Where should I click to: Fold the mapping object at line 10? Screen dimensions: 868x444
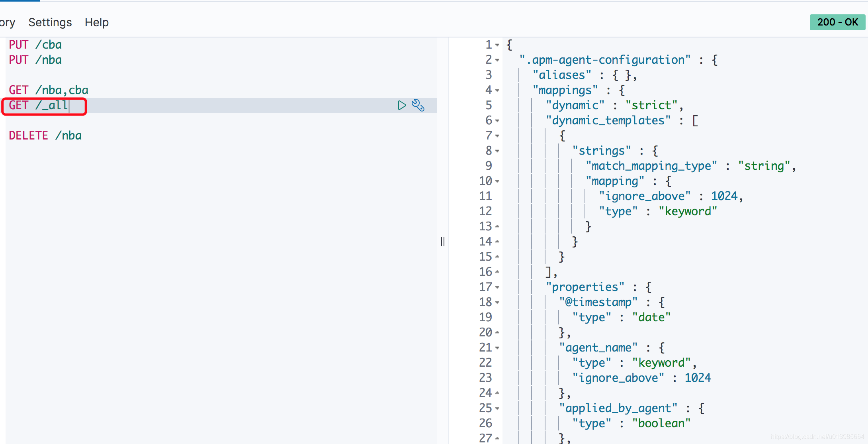(497, 181)
